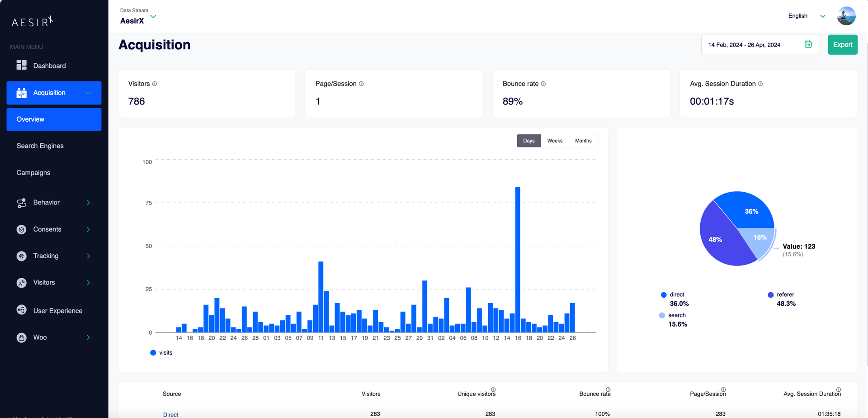The image size is (868, 418).
Task: Expand the AesirX data stream dropdown
Action: 153,16
